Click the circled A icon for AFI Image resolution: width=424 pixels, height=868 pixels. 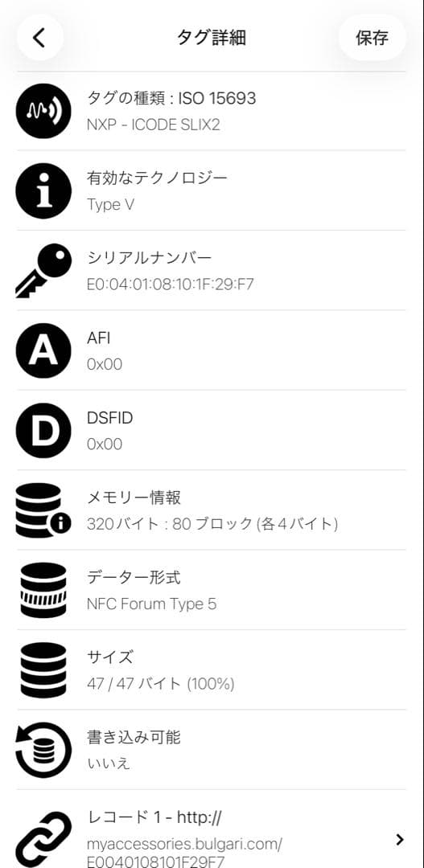click(x=43, y=351)
